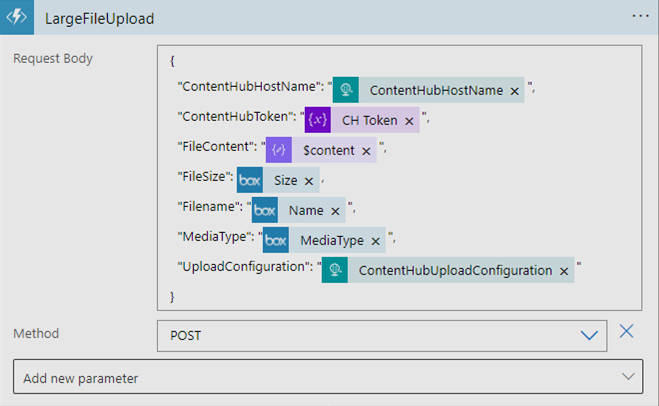This screenshot has width=659, height=406.
Task: Open the three-dot menu of LargeFileUpload
Action: coord(641,16)
